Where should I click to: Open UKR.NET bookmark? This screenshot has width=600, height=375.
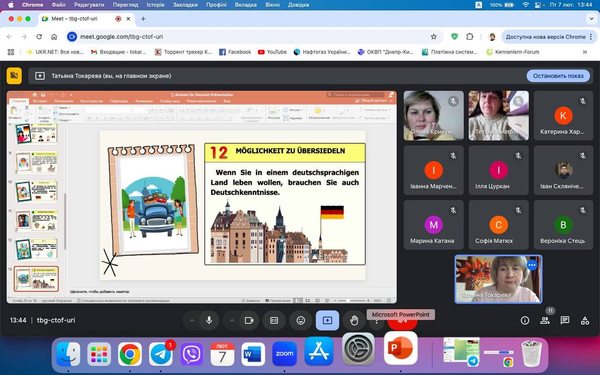click(x=55, y=52)
